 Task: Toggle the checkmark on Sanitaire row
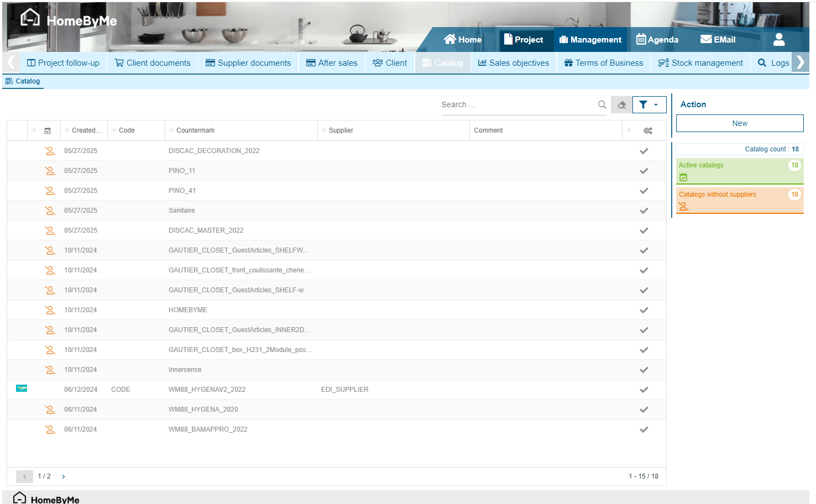644,211
